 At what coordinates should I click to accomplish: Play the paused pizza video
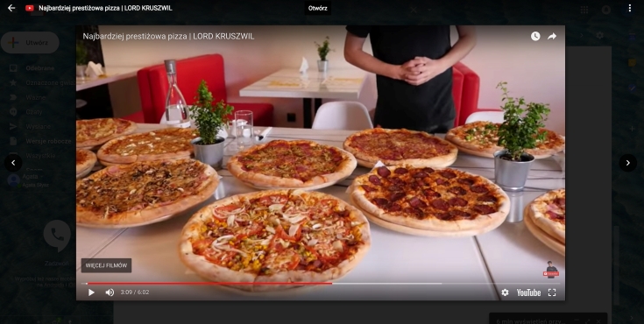pos(91,292)
